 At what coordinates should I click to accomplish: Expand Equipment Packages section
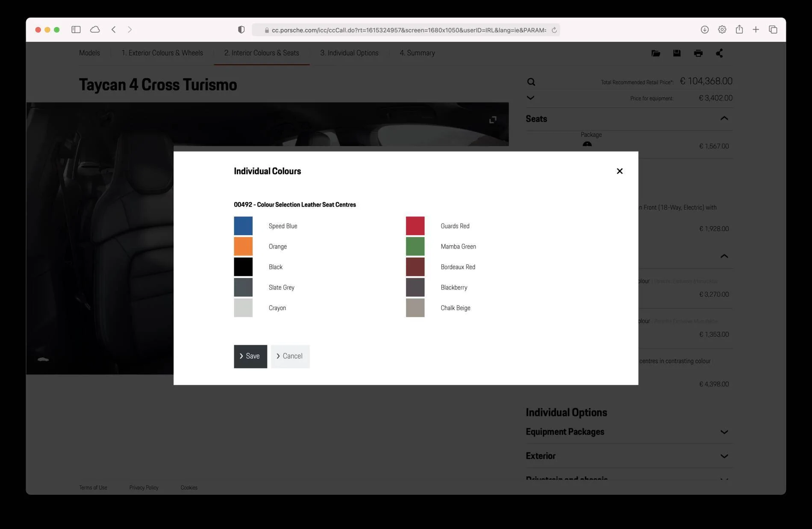click(724, 432)
